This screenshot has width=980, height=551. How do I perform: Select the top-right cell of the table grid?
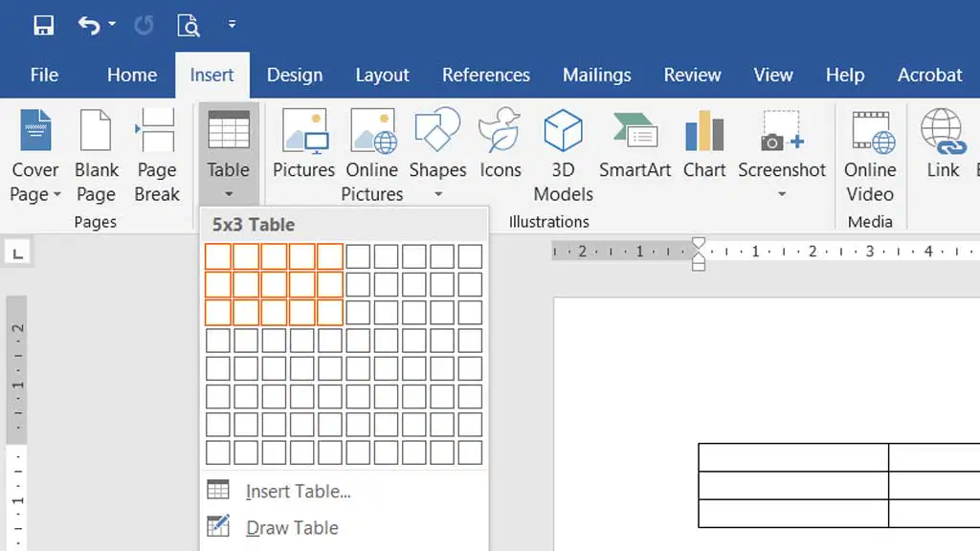click(470, 256)
